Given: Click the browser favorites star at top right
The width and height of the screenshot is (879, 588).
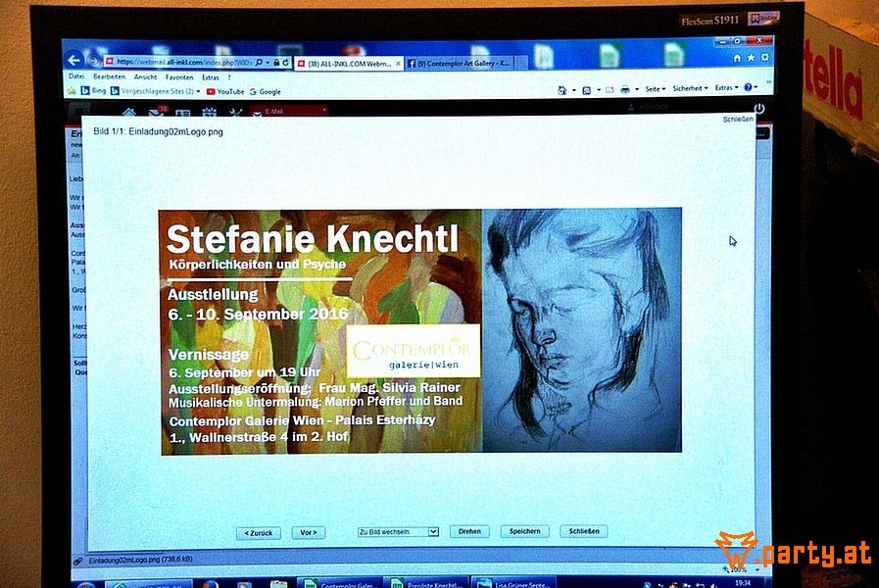Looking at the screenshot, I should tap(752, 57).
